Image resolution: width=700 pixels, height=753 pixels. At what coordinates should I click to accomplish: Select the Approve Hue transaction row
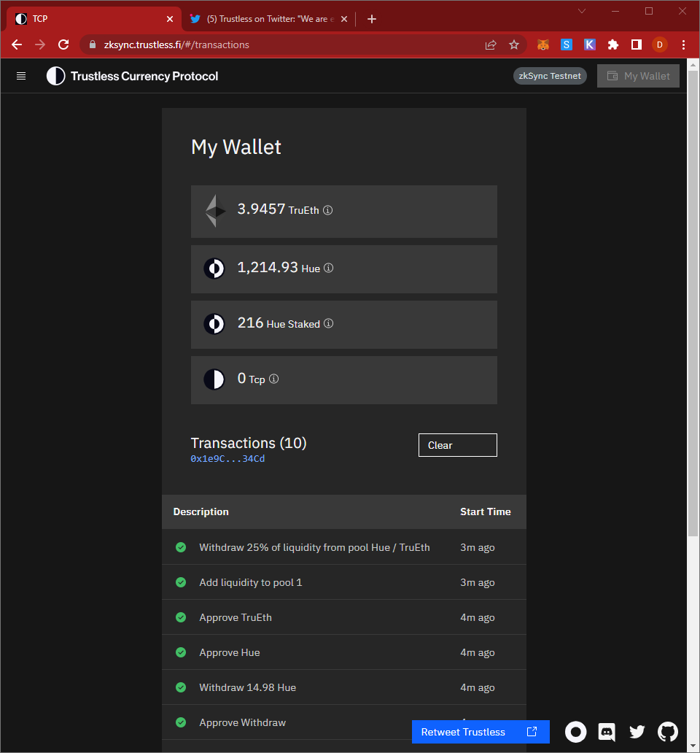344,652
